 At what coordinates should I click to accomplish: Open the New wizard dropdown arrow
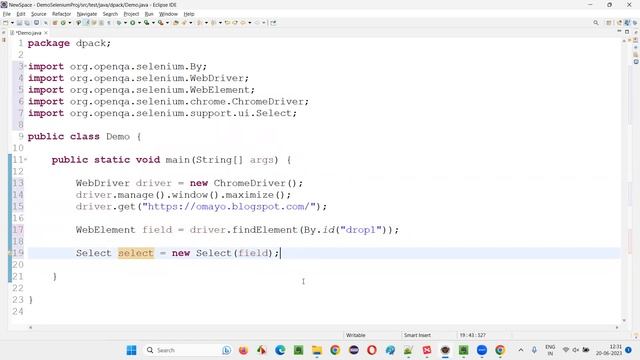pos(12,23)
